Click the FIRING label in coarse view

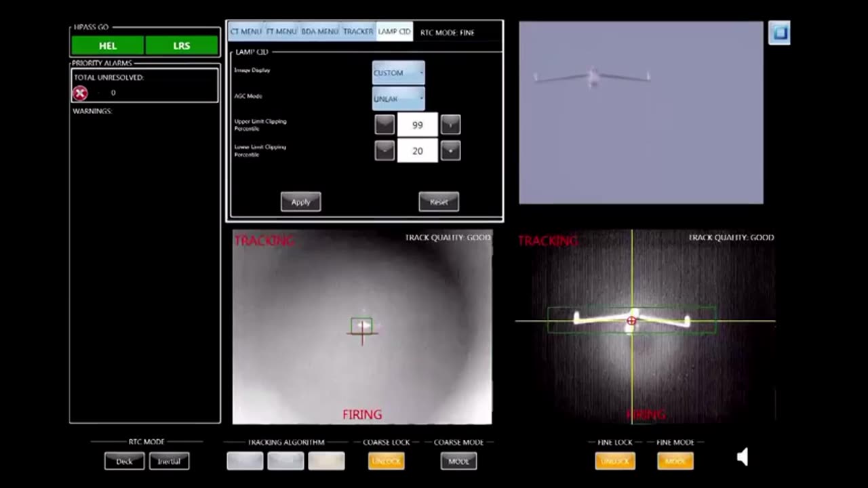[362, 414]
